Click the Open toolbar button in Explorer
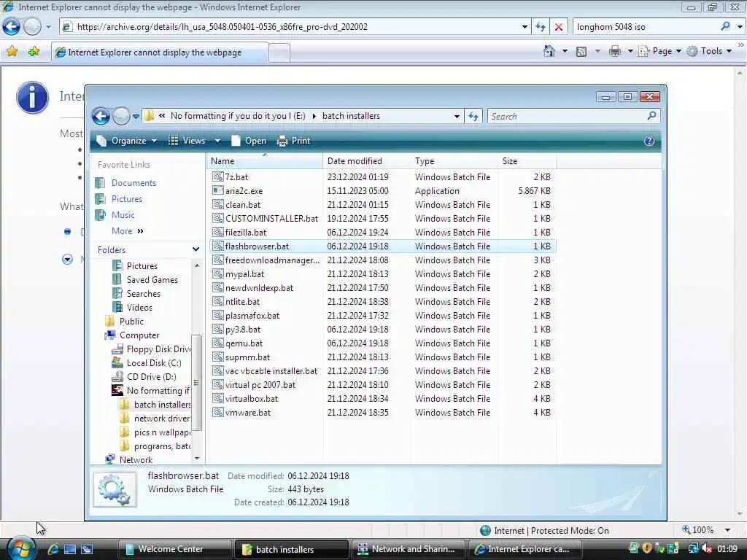Screen dimensions: 747x560 point(249,141)
